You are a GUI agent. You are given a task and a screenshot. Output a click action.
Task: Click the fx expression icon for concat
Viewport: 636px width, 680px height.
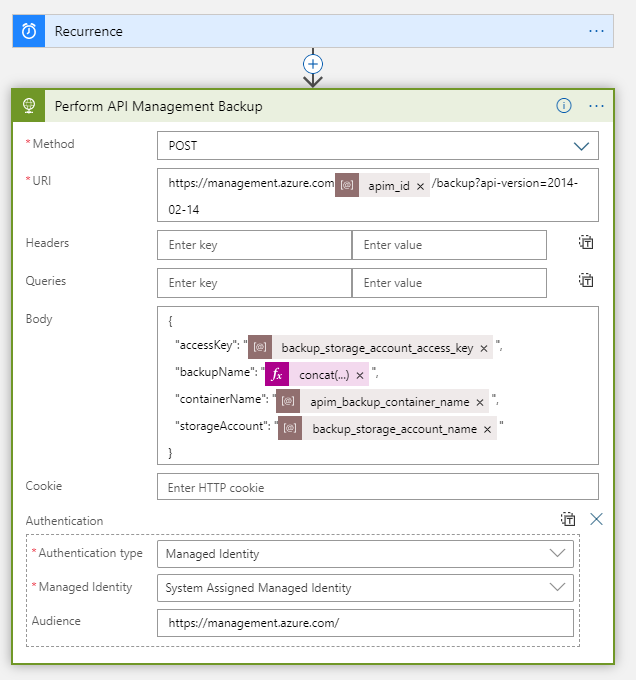click(277, 374)
